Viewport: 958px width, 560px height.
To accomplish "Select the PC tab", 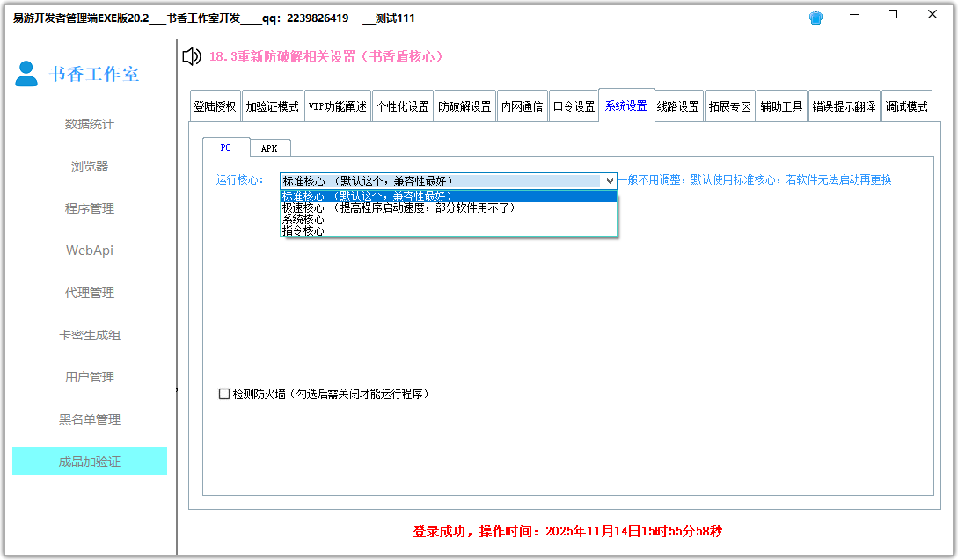I will pyautogui.click(x=225, y=148).
